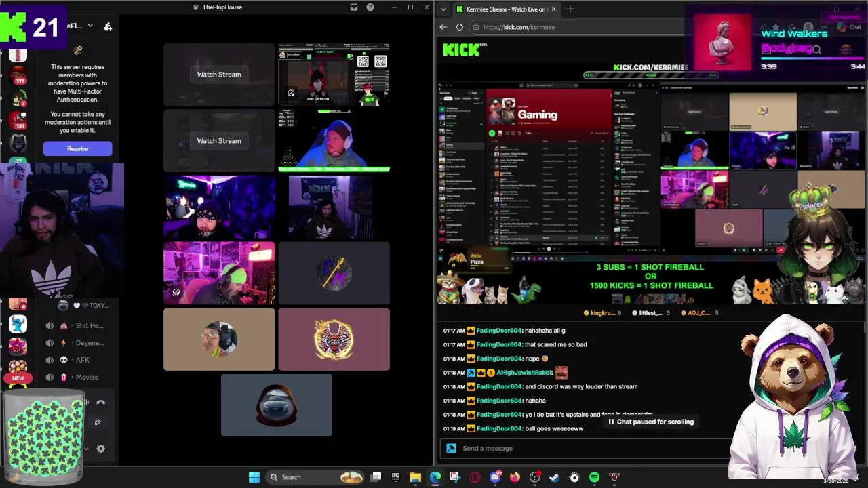The image size is (868, 488).
Task: Go back in the browser
Action: pyautogui.click(x=443, y=27)
